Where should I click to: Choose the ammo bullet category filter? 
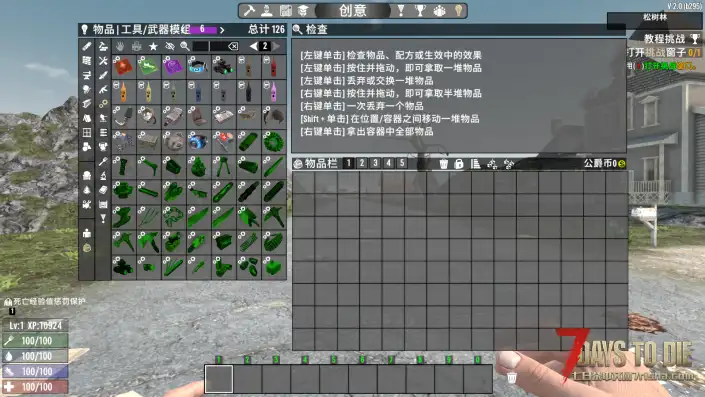87,46
